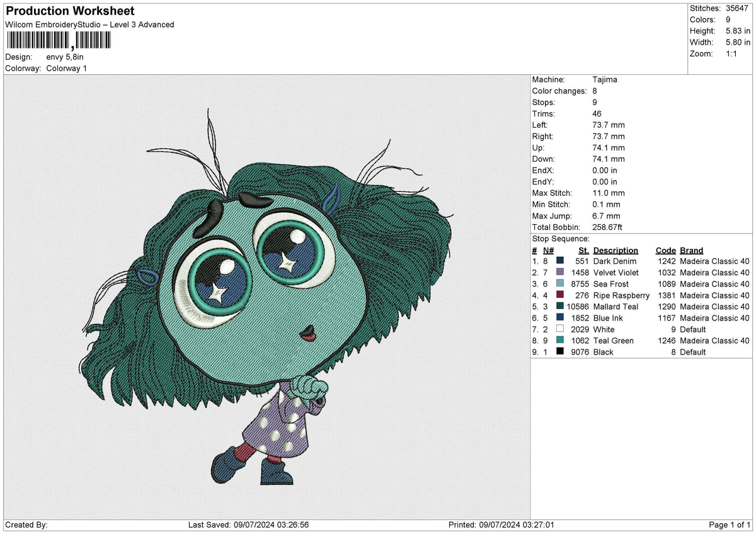The width and height of the screenshot is (756, 534).
Task: Click the 'EndX:' value '0.00 in'
Action: point(605,171)
